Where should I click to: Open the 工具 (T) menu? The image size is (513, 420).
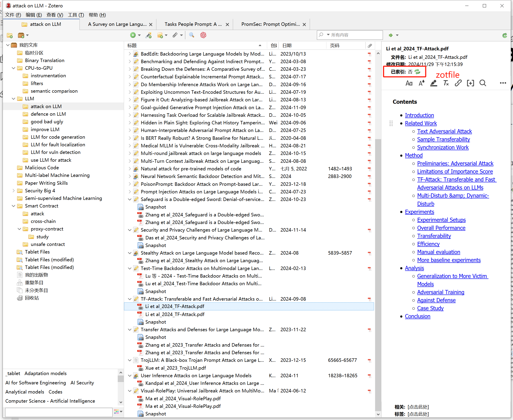click(x=76, y=15)
